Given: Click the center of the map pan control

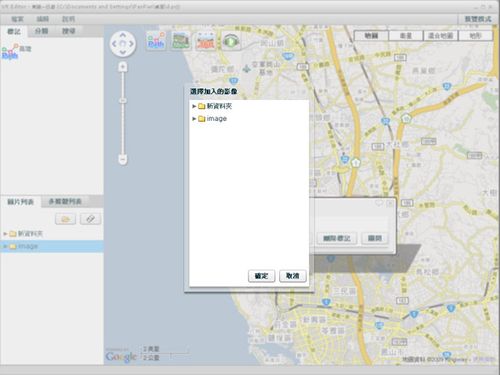Looking at the screenshot, I should 123,44.
